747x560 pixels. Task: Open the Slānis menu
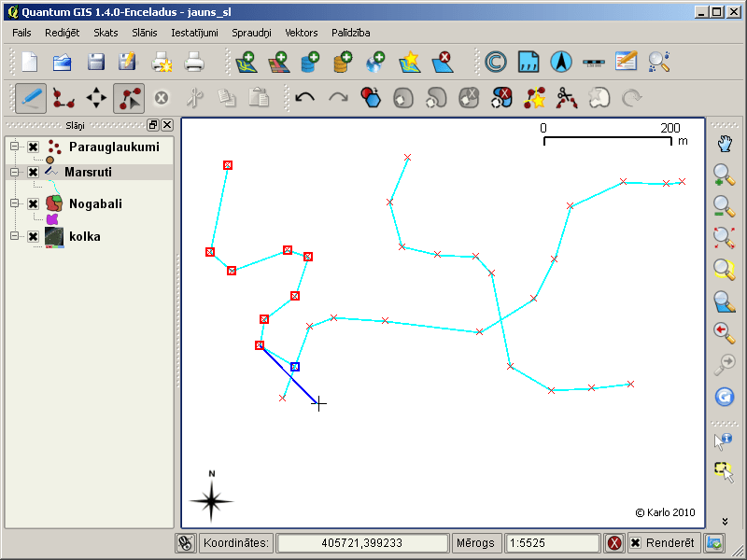tap(145, 33)
